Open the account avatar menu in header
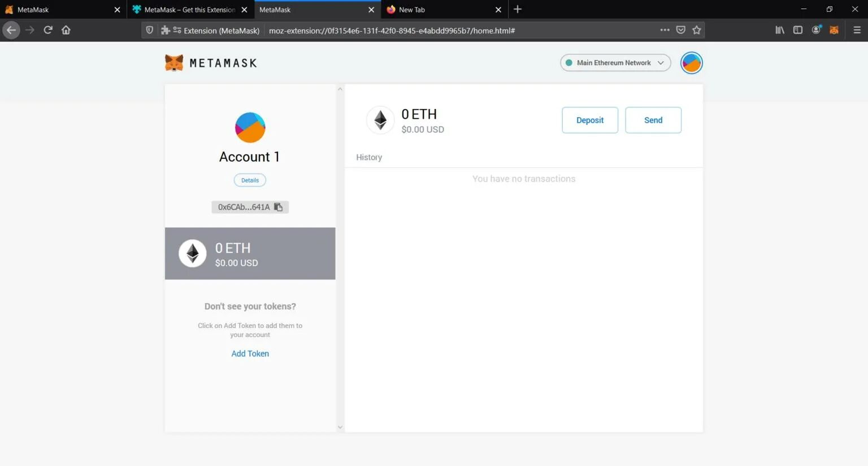The image size is (868, 466). point(691,63)
